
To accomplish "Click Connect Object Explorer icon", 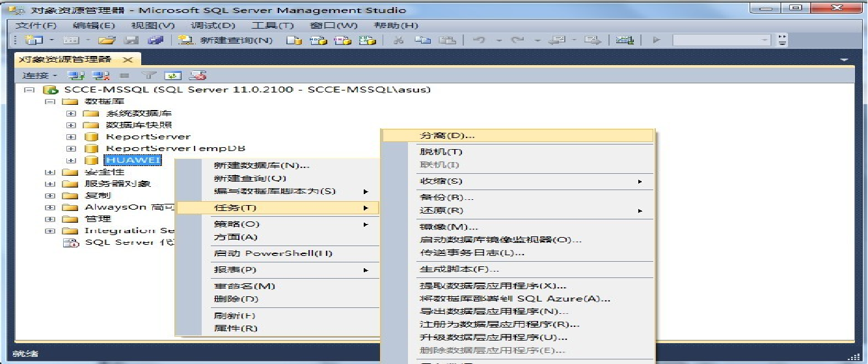I will pos(76,76).
